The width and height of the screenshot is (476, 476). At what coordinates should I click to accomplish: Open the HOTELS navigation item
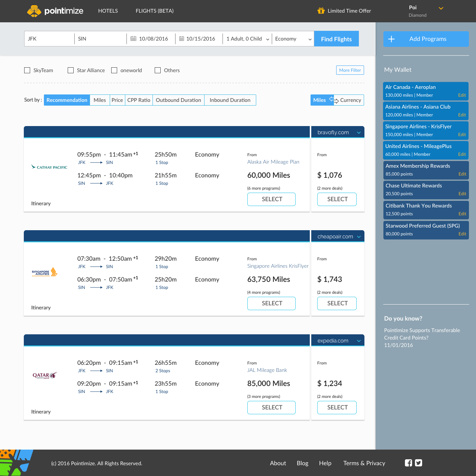pos(108,11)
